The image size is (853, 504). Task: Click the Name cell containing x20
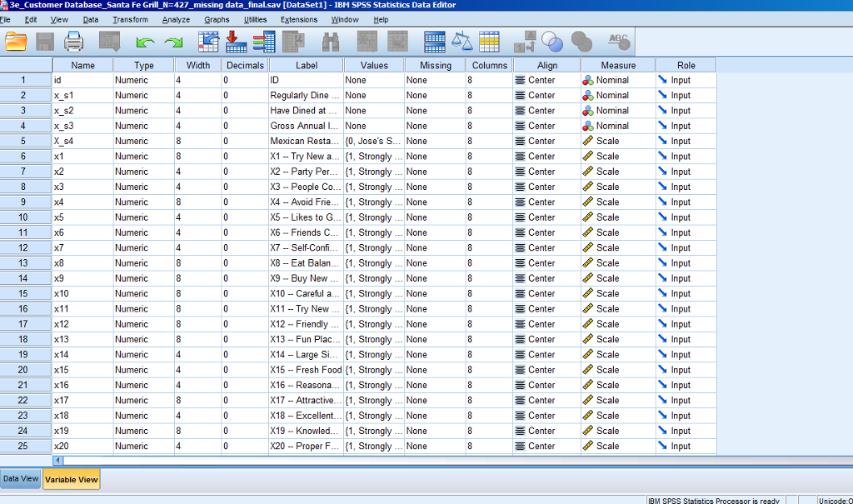pos(82,446)
